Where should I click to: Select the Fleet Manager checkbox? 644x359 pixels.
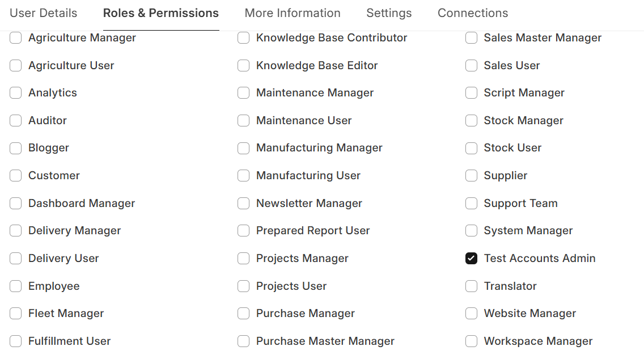(x=16, y=314)
